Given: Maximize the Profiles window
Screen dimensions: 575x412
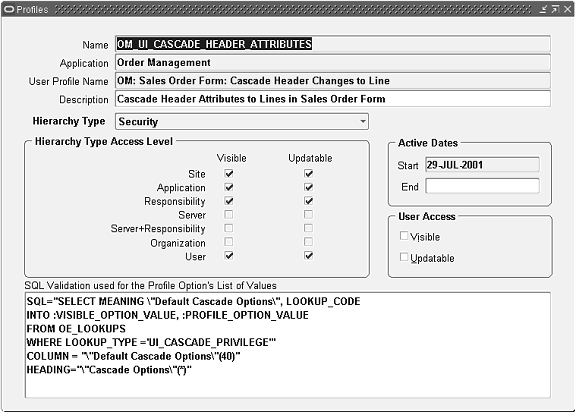Looking at the screenshot, I should (555, 9).
